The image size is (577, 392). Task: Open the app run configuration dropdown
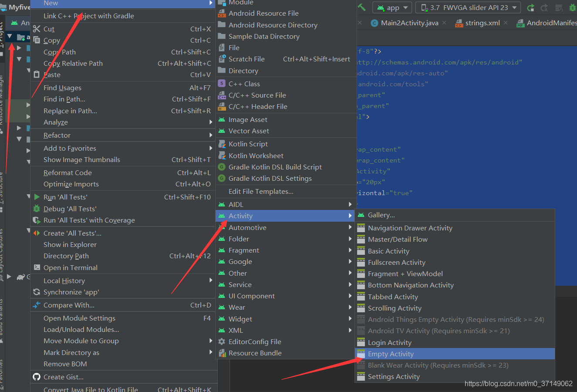(393, 7)
